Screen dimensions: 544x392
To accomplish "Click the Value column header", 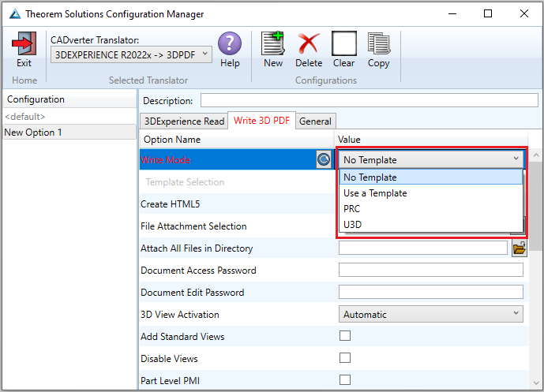I will tap(431, 140).
